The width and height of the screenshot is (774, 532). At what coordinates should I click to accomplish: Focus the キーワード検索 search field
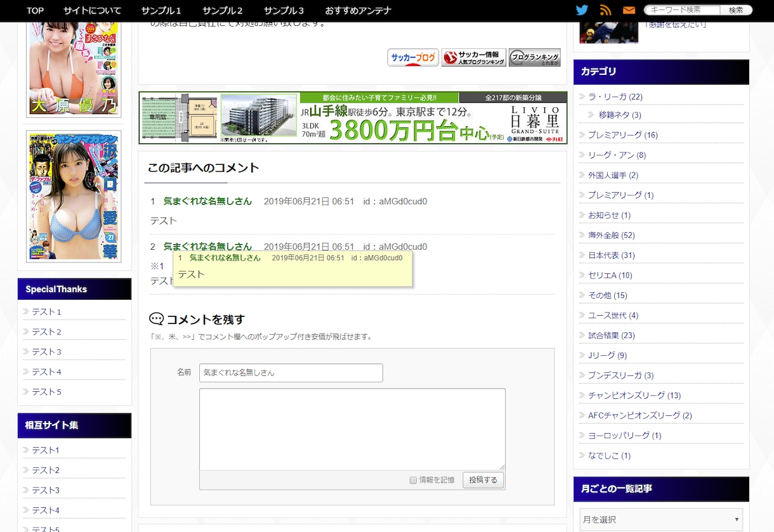[x=683, y=10]
